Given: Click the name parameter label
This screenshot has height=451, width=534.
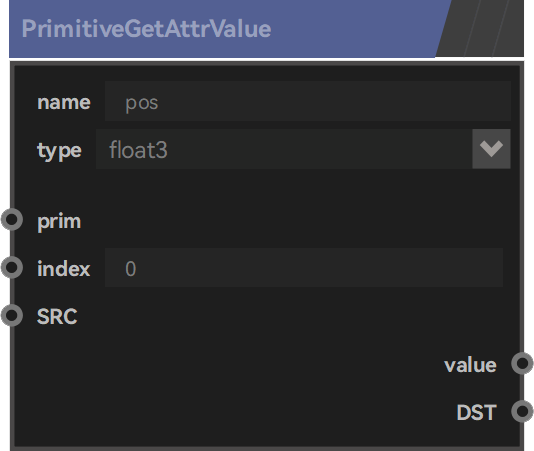Looking at the screenshot, I should point(64,102).
